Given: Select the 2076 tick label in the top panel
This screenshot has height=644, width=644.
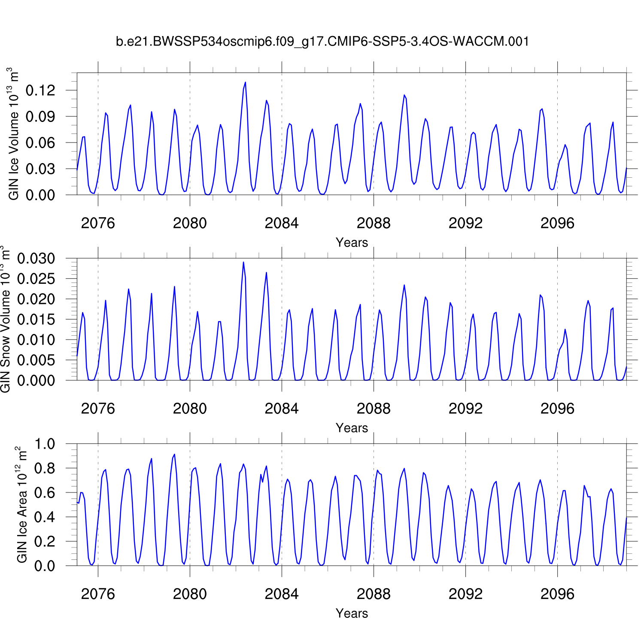Looking at the screenshot, I should pos(98,223).
